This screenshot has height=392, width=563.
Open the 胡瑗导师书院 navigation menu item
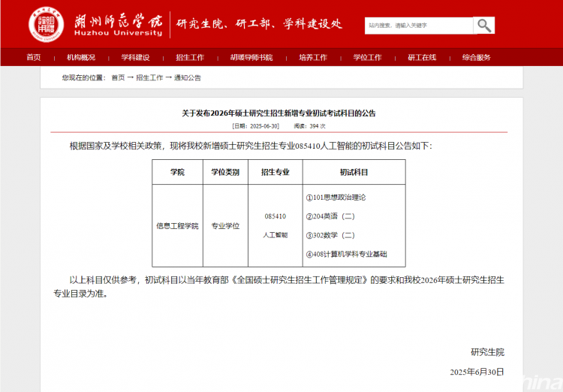click(251, 58)
